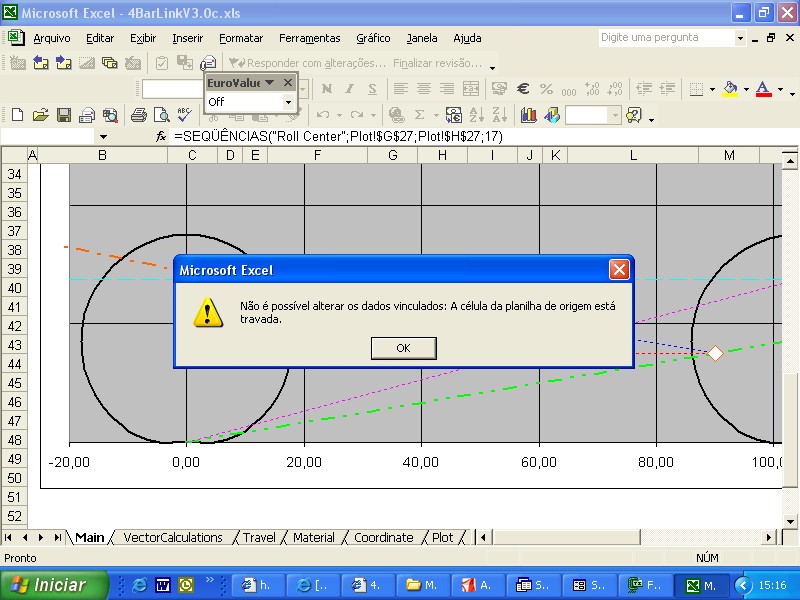
Task: Toggle bold N formatting
Action: click(x=327, y=89)
